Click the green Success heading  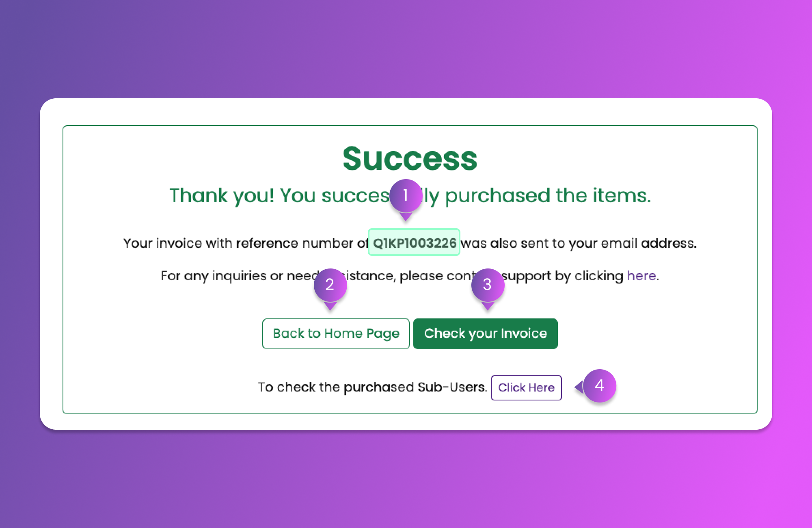point(410,158)
